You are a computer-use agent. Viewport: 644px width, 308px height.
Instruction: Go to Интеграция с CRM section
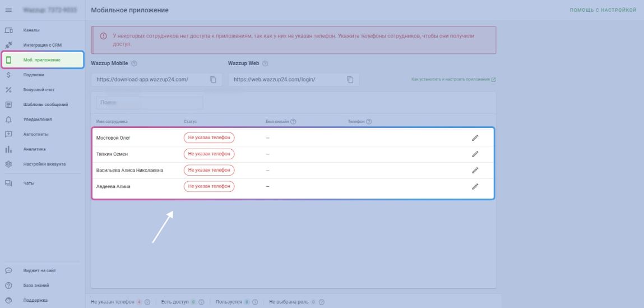(x=43, y=45)
